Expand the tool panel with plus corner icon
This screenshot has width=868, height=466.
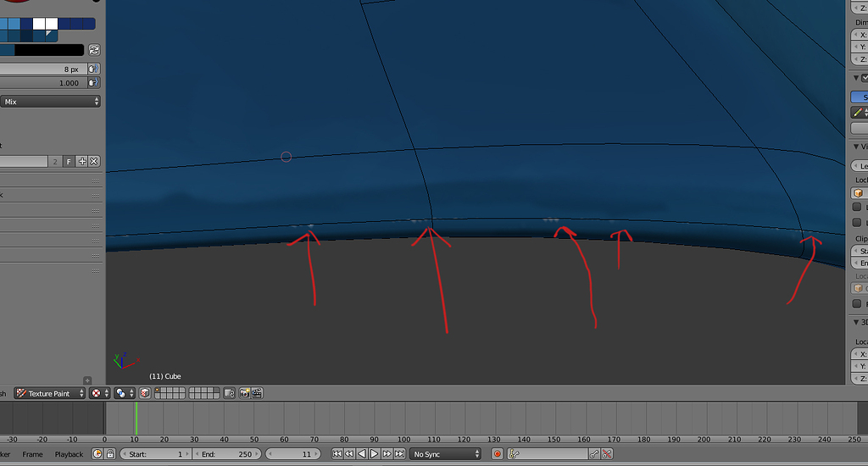tap(87, 380)
